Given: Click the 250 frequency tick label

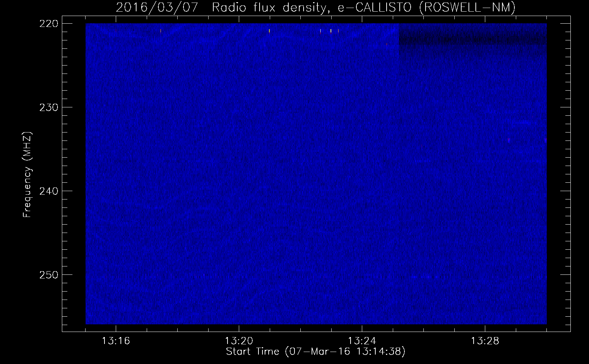Looking at the screenshot, I should (48, 275).
